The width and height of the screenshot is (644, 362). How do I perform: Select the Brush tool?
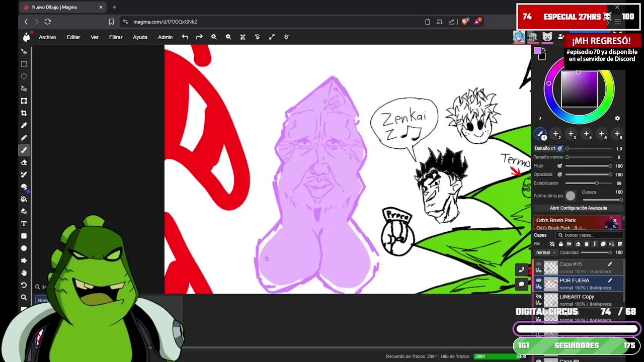[x=24, y=150]
